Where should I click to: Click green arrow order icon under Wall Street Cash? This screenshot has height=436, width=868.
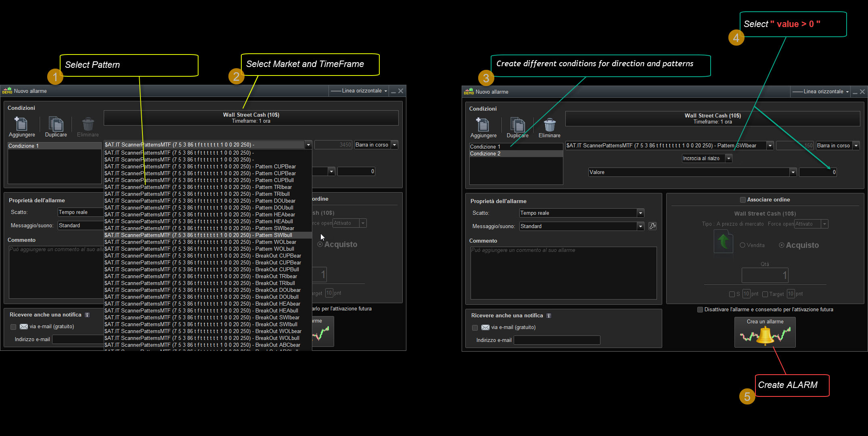coord(723,241)
